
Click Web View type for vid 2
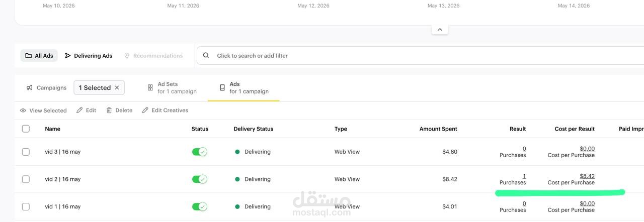(x=347, y=179)
